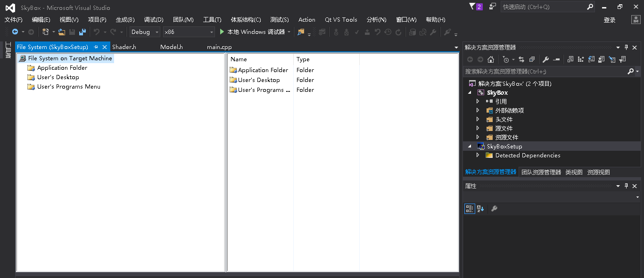644x278 pixels.
Task: Switch to the Shader.h tab
Action: (x=124, y=47)
